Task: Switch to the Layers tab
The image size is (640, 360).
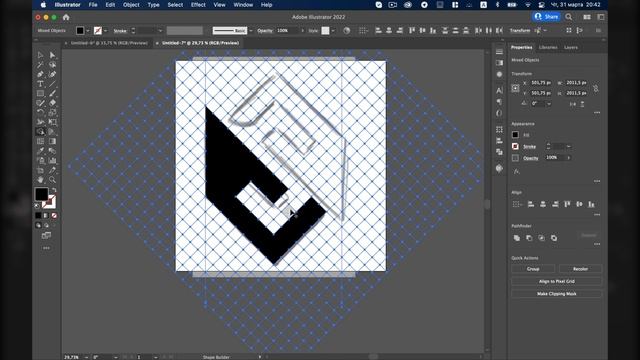Action: tap(571, 47)
